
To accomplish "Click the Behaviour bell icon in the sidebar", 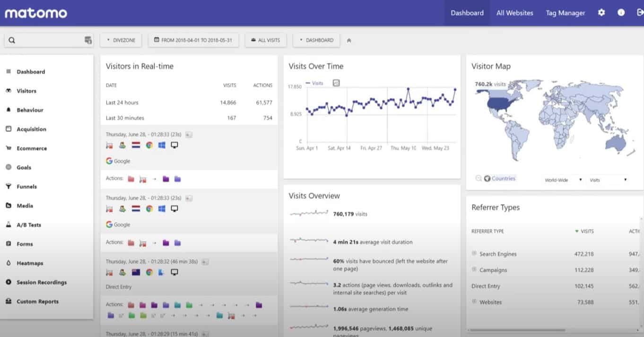I will (9, 110).
